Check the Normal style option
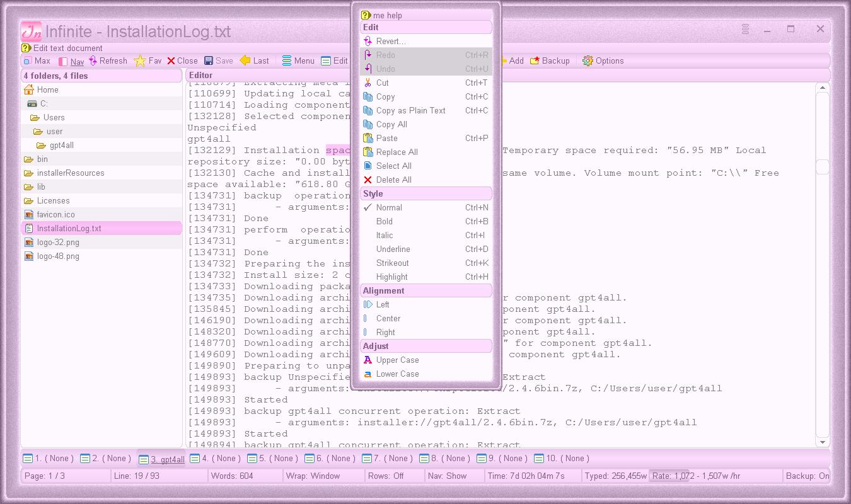Image resolution: width=851 pixels, height=504 pixels. 426,207
